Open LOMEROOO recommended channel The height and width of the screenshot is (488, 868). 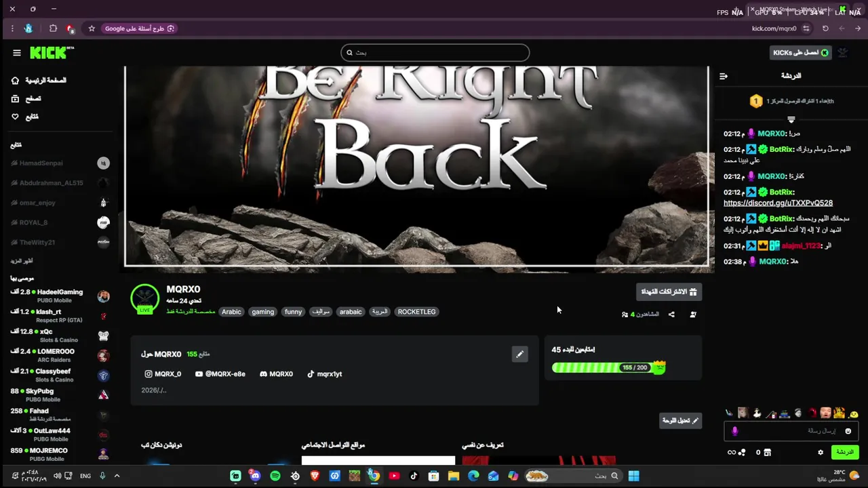tap(60, 355)
